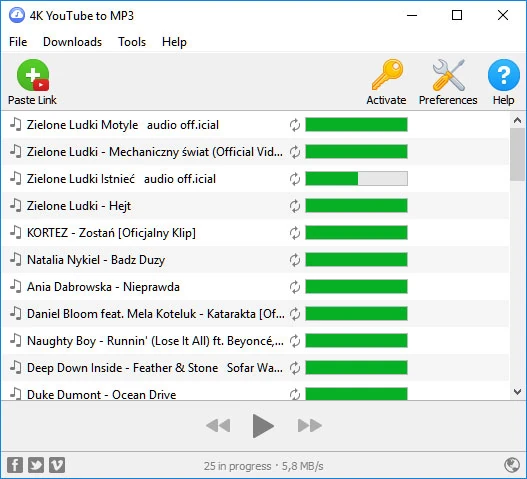Click music note icon of Naughty Boy row
Viewport: 527px width, 479px height.
click(15, 340)
